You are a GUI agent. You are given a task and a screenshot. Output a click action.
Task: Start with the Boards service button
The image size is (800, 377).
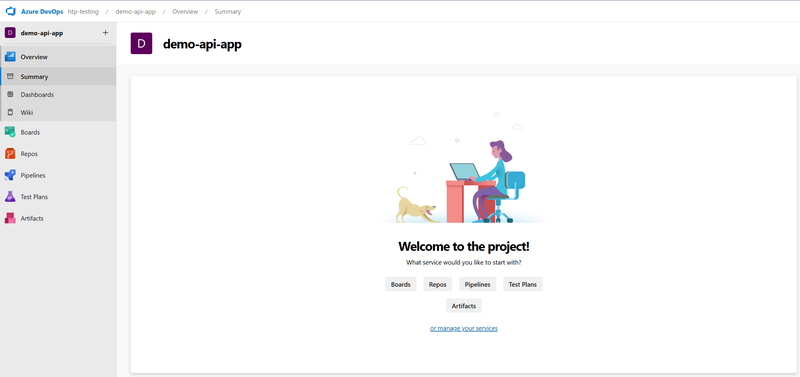(x=401, y=284)
